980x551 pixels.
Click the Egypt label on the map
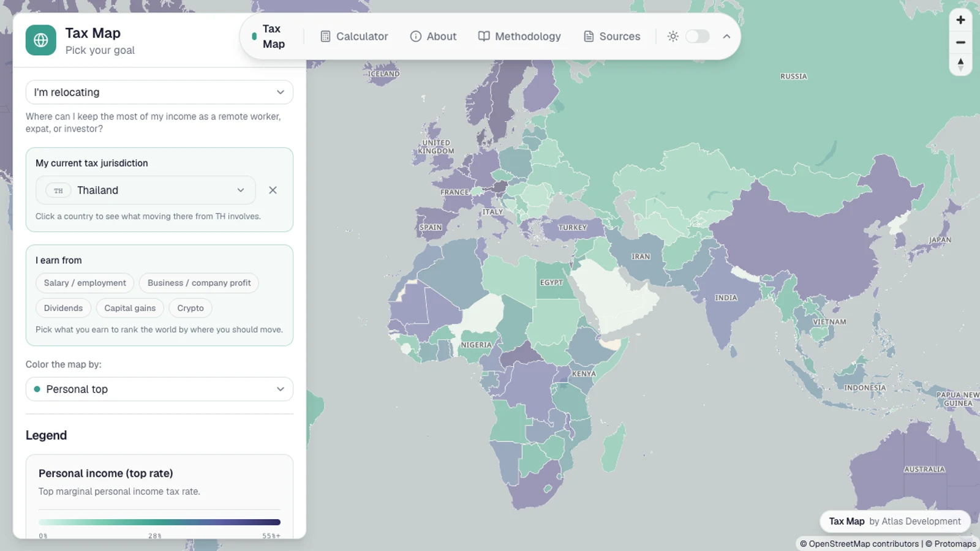[551, 283]
